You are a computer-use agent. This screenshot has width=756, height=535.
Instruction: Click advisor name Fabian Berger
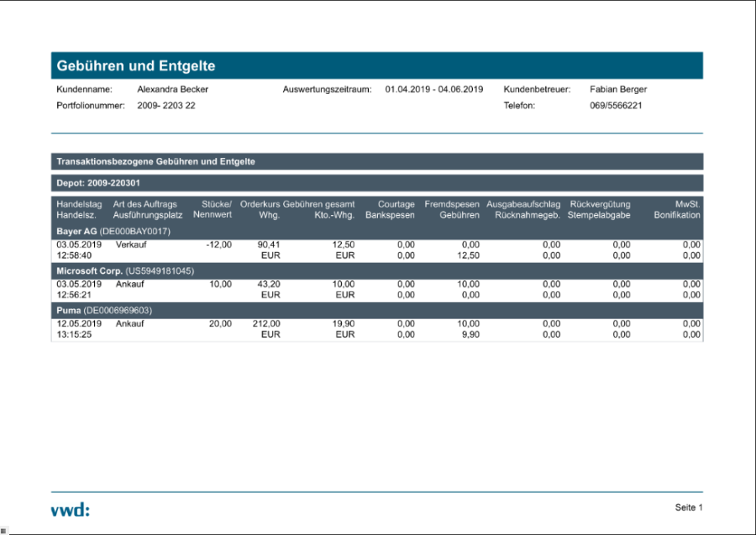pyautogui.click(x=618, y=89)
